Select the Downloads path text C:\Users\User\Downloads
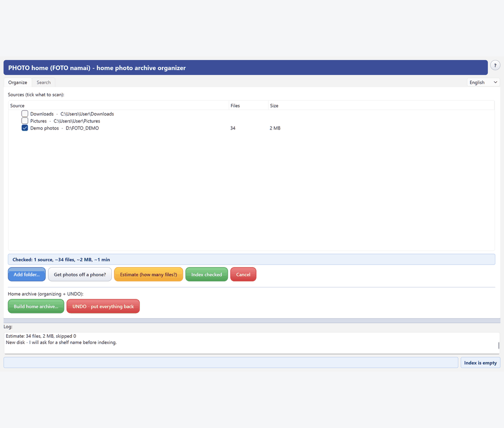This screenshot has width=504, height=428. click(87, 114)
